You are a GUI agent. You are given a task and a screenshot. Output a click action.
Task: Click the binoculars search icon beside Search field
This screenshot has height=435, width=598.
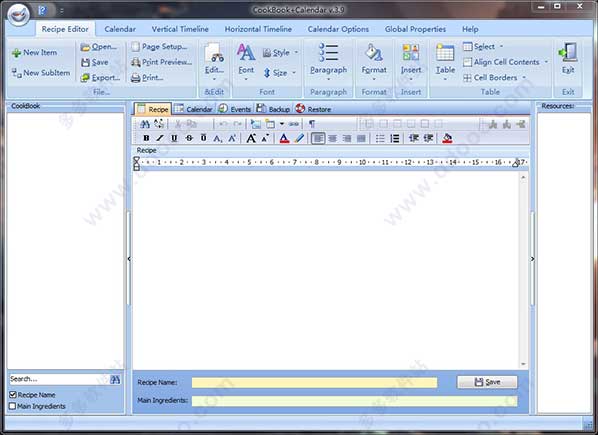click(x=115, y=379)
